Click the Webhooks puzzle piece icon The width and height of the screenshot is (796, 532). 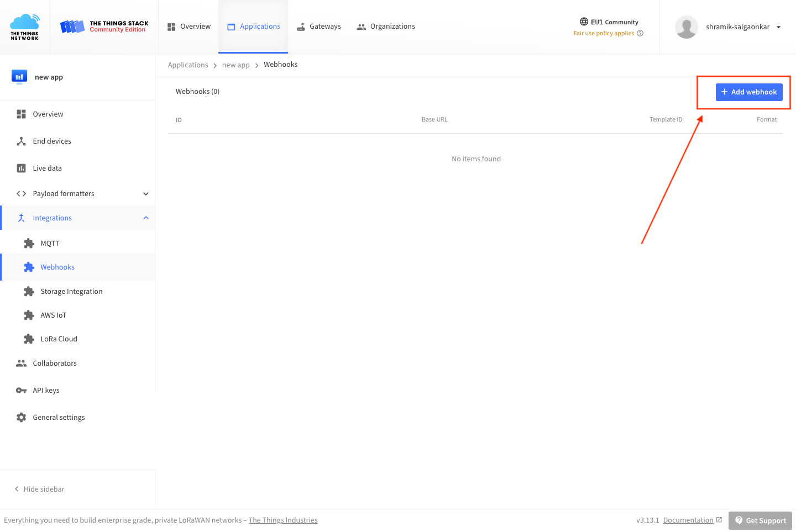point(29,267)
